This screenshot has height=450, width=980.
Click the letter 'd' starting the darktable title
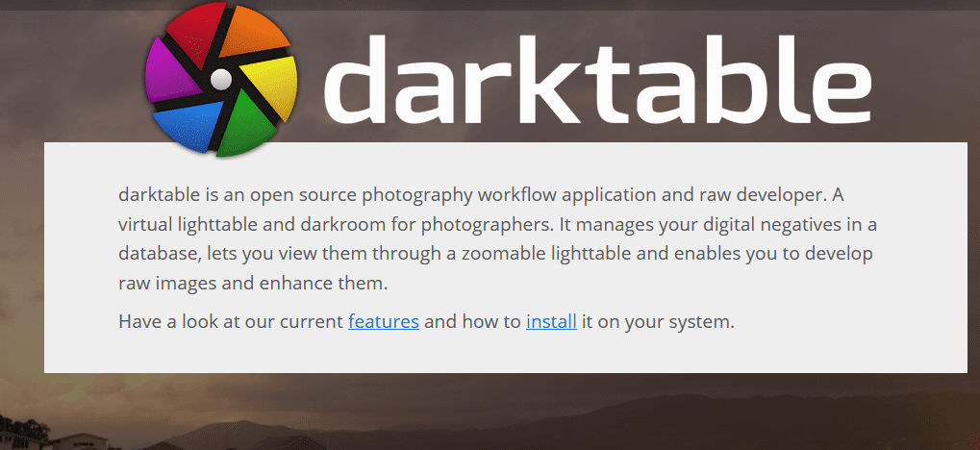354,79
